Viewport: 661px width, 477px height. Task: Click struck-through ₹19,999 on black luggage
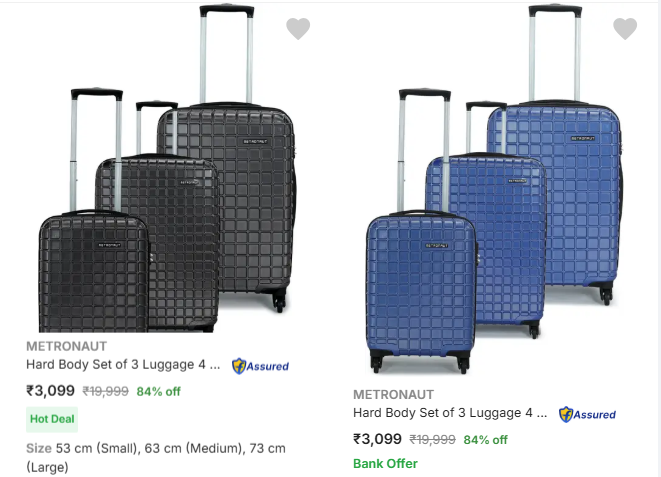[x=105, y=392]
